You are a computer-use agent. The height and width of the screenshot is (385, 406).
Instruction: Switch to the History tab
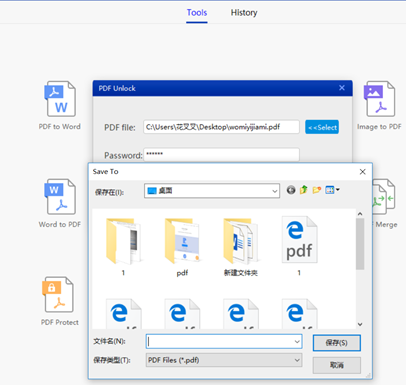[244, 13]
